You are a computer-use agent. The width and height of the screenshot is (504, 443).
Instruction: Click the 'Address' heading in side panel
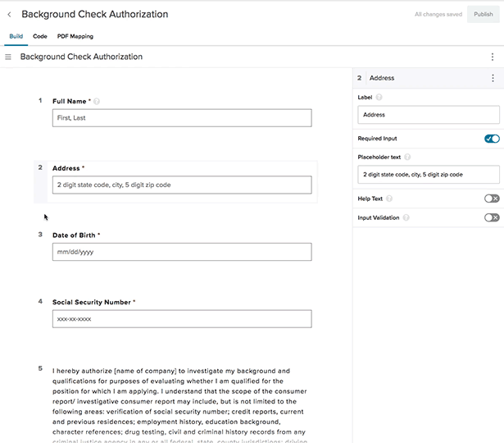382,78
